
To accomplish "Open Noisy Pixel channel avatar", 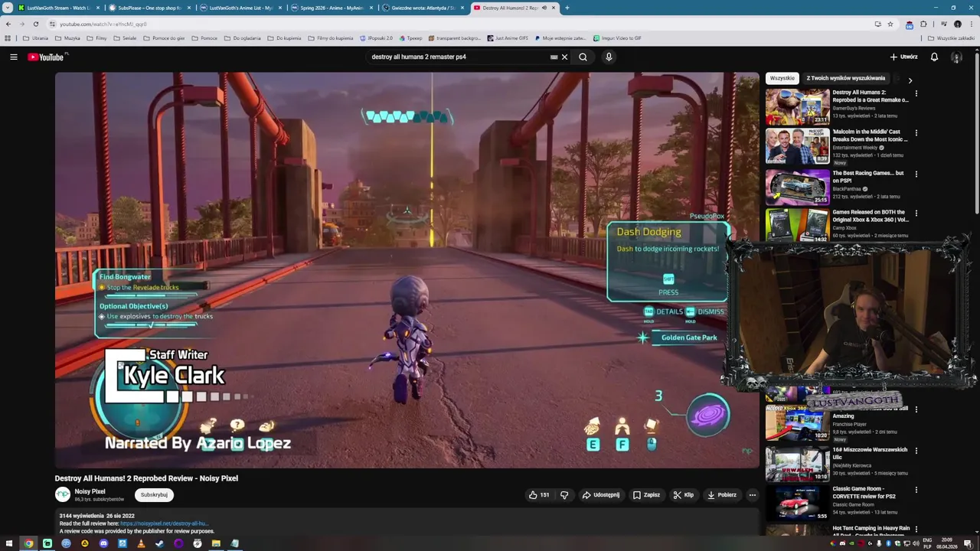I will [63, 495].
